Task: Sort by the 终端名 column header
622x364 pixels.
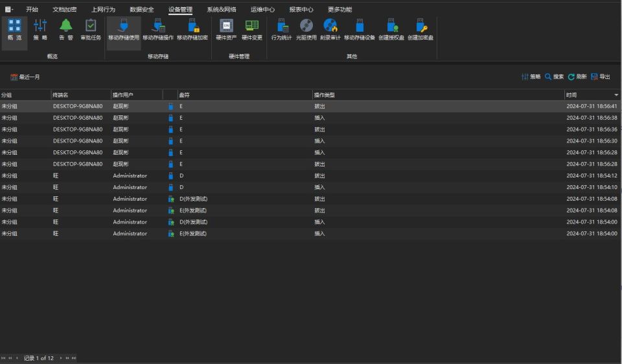Action: [81, 95]
